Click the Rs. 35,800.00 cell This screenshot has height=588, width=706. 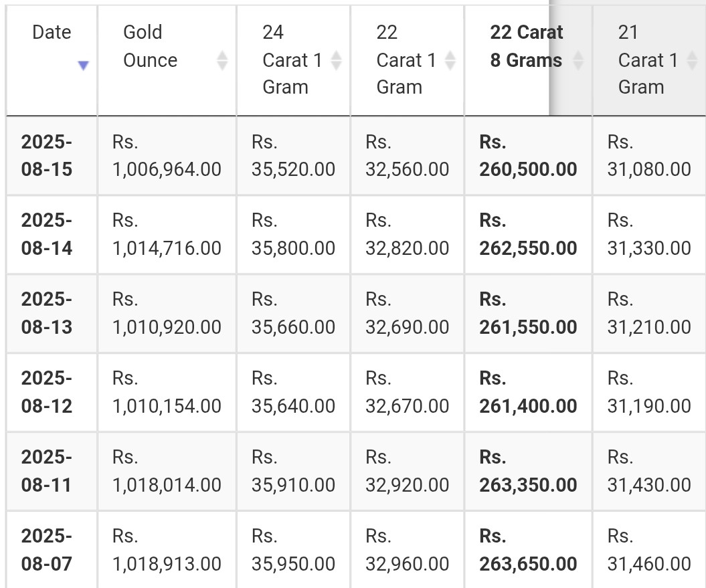point(294,235)
